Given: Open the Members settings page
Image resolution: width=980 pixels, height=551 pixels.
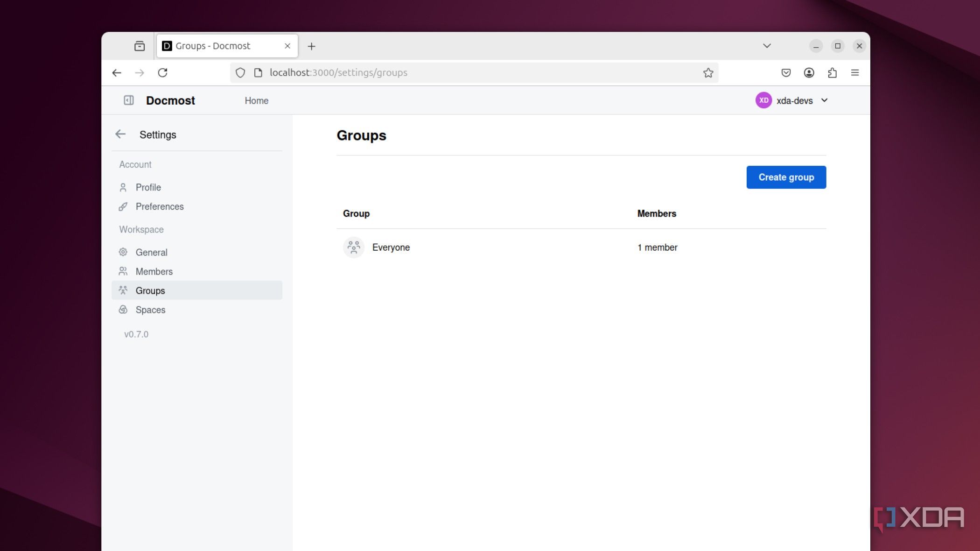Looking at the screenshot, I should coord(197,271).
